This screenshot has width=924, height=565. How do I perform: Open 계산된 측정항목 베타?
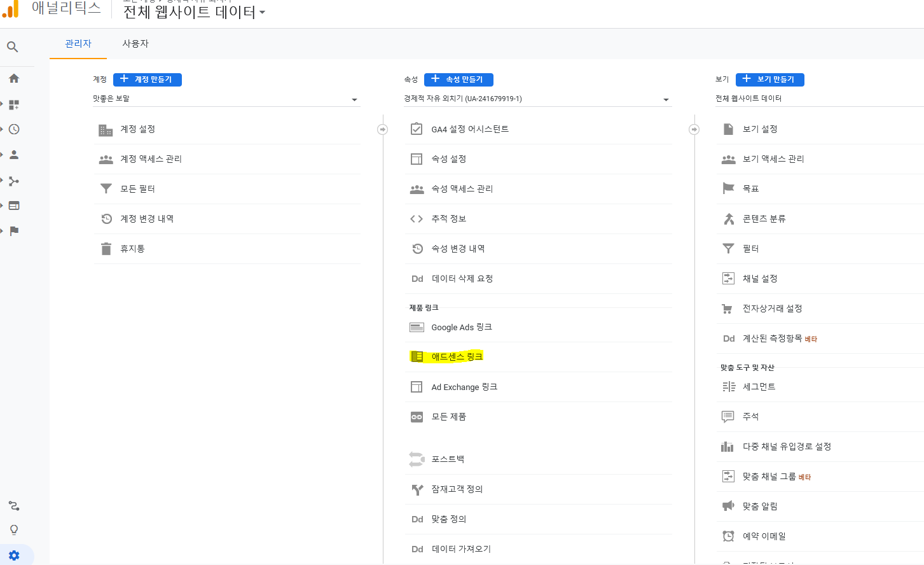[x=820, y=338]
